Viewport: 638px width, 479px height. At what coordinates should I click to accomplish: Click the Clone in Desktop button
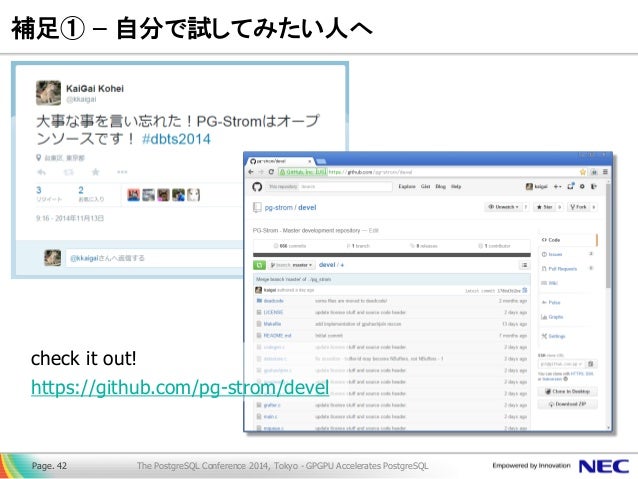(x=568, y=392)
